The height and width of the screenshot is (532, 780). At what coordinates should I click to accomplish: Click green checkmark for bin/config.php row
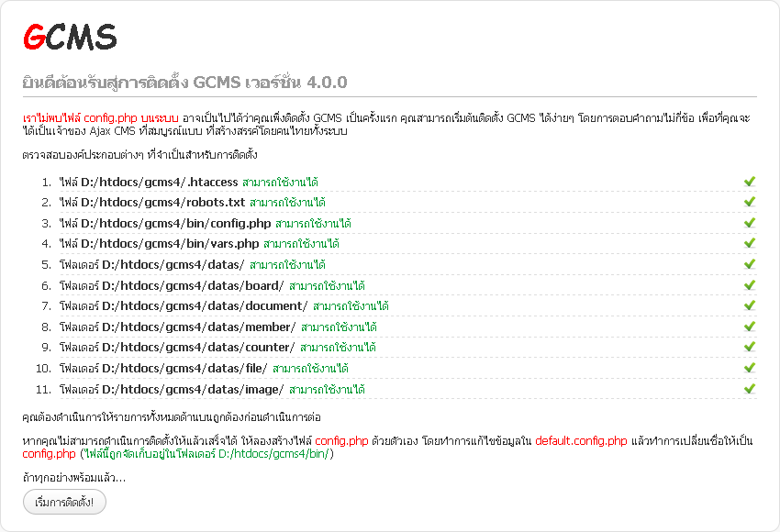[x=750, y=223]
